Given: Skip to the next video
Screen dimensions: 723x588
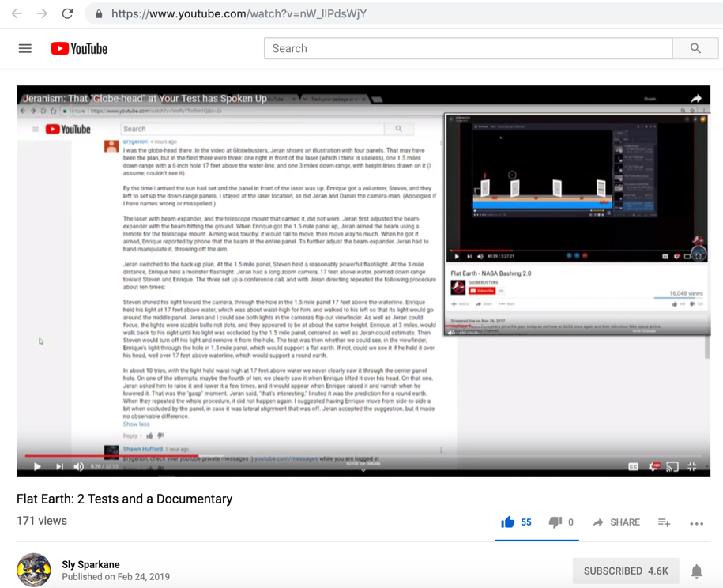Looking at the screenshot, I should coord(59,466).
